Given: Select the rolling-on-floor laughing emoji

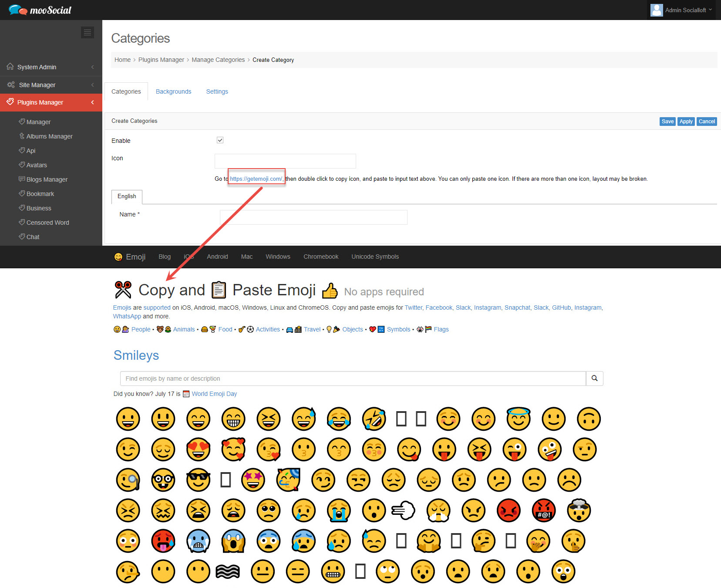Looking at the screenshot, I should tap(374, 419).
